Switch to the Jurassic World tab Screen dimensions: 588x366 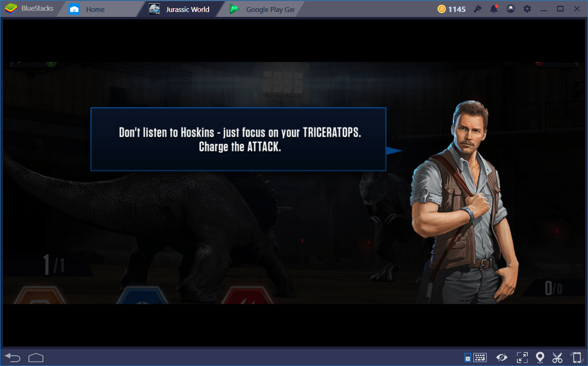(180, 9)
